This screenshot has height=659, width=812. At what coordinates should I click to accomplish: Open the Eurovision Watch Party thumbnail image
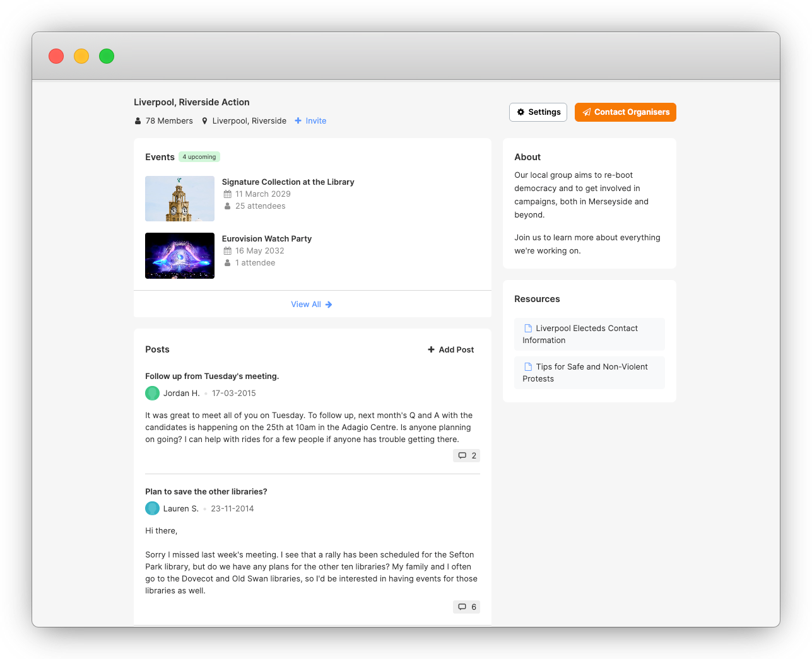180,255
